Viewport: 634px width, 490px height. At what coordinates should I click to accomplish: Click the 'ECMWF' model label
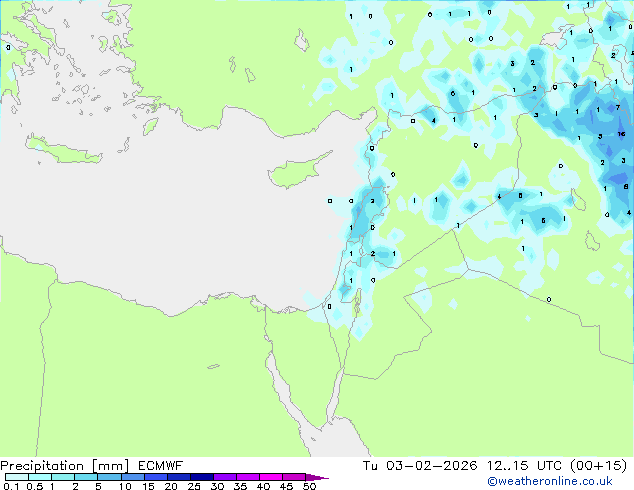tap(160, 466)
